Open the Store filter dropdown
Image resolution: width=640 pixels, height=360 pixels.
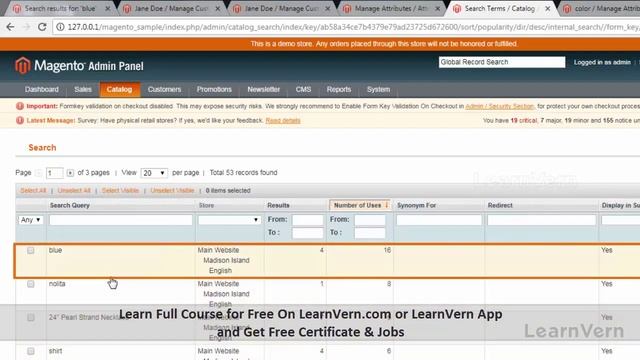tap(229, 220)
